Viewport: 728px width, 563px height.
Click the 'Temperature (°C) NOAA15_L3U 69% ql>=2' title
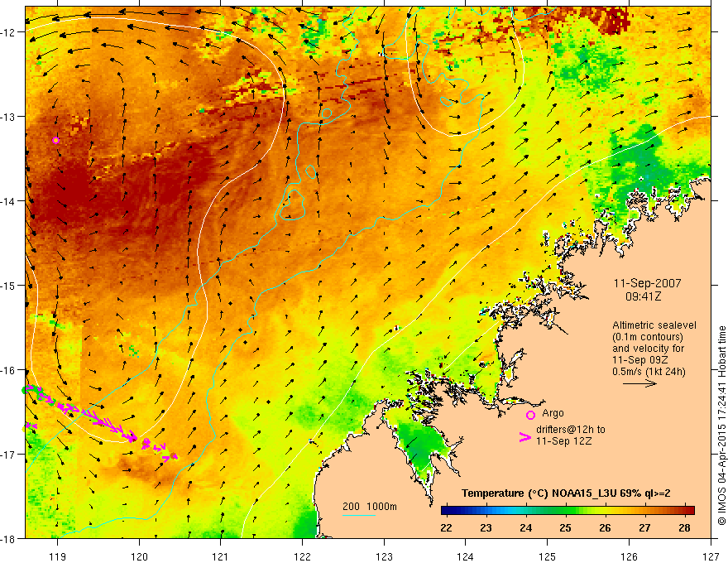(566, 493)
